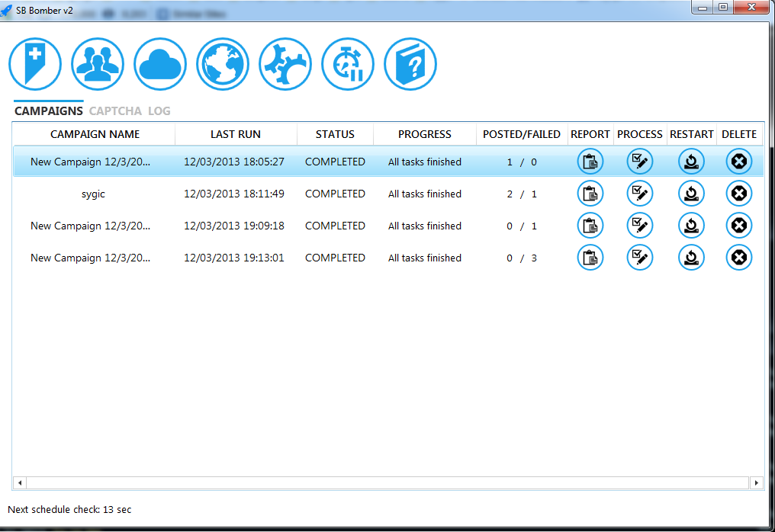Click scroll left arrow of horizontal scrollbar
775x532 pixels.
click(x=20, y=482)
